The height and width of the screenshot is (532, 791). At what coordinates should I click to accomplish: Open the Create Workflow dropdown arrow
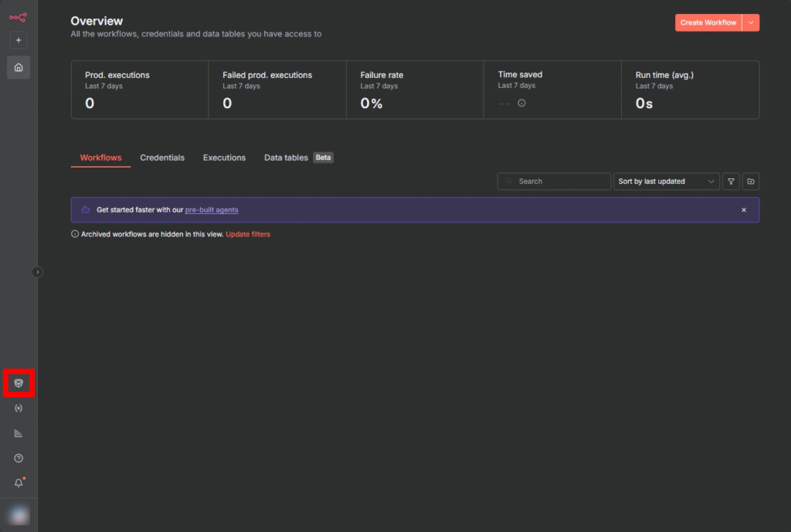751,22
